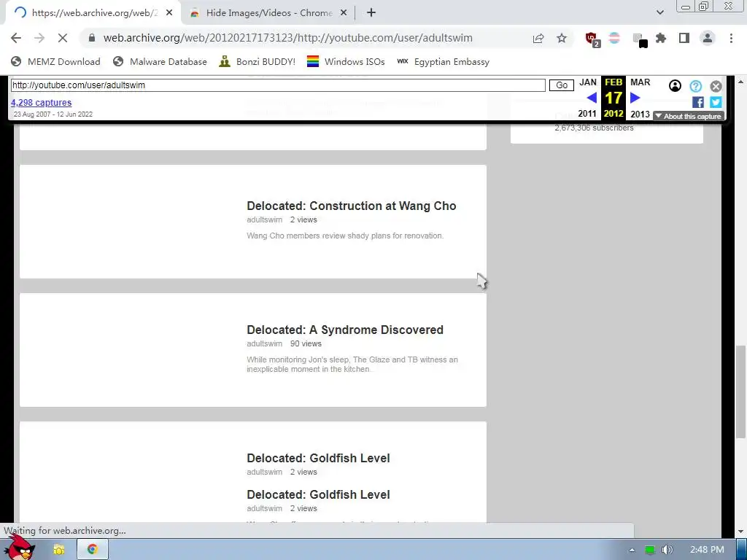
Task: Open the gray extension with black badge
Action: (x=640, y=40)
